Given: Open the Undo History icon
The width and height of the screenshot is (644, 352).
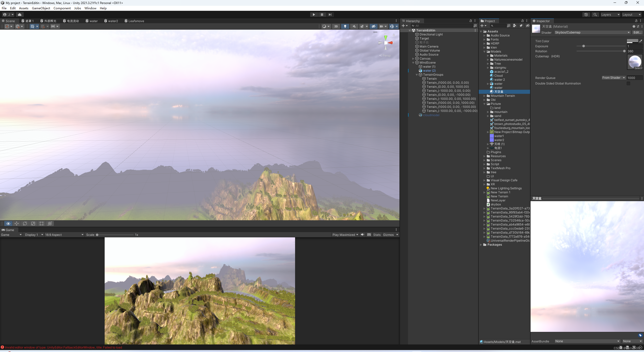Looking at the screenshot, I should pyautogui.click(x=586, y=15).
